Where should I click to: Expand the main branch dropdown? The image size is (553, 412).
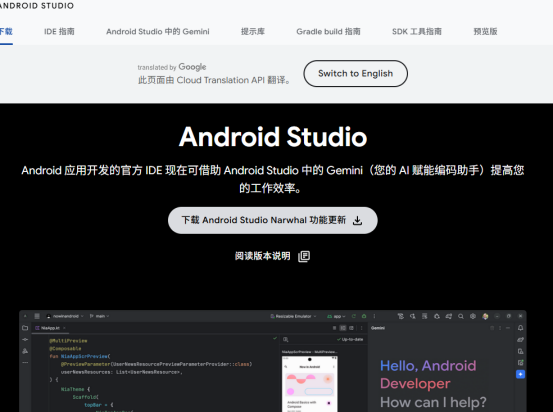(x=99, y=316)
